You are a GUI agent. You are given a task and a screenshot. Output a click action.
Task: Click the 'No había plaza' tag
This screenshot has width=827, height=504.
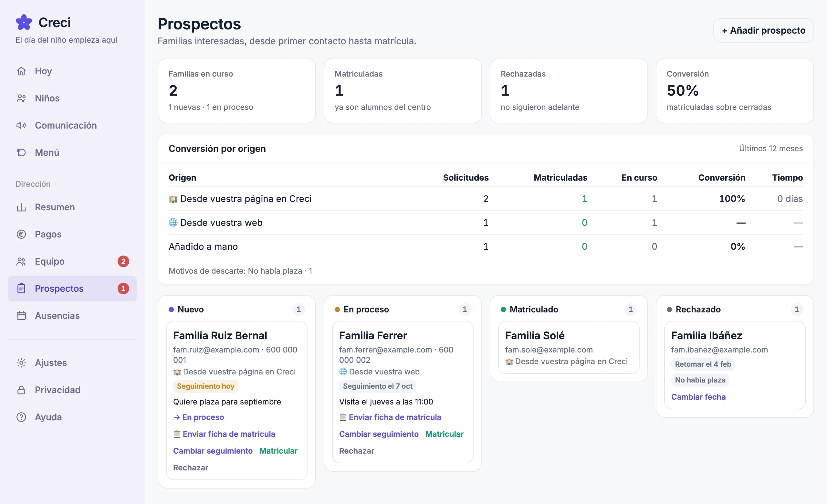coord(700,380)
